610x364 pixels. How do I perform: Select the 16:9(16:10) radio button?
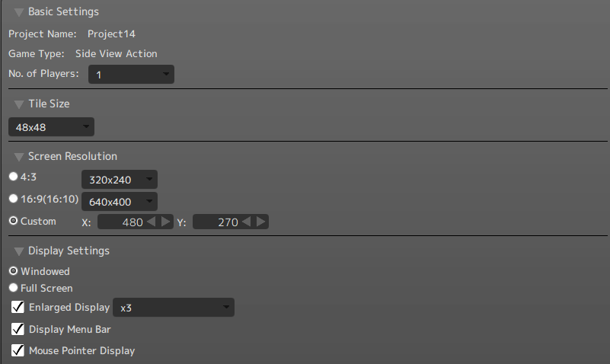click(13, 199)
